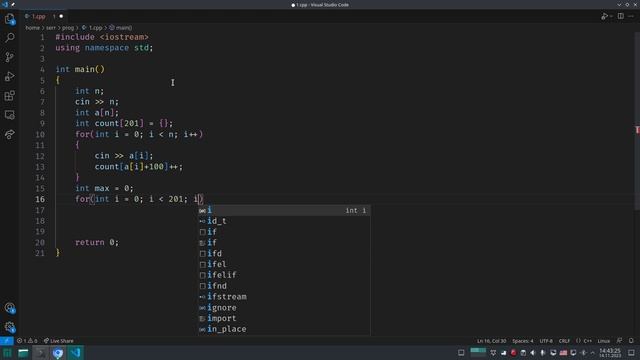
Task: Click on 'return 0;' code line
Action: point(97,242)
